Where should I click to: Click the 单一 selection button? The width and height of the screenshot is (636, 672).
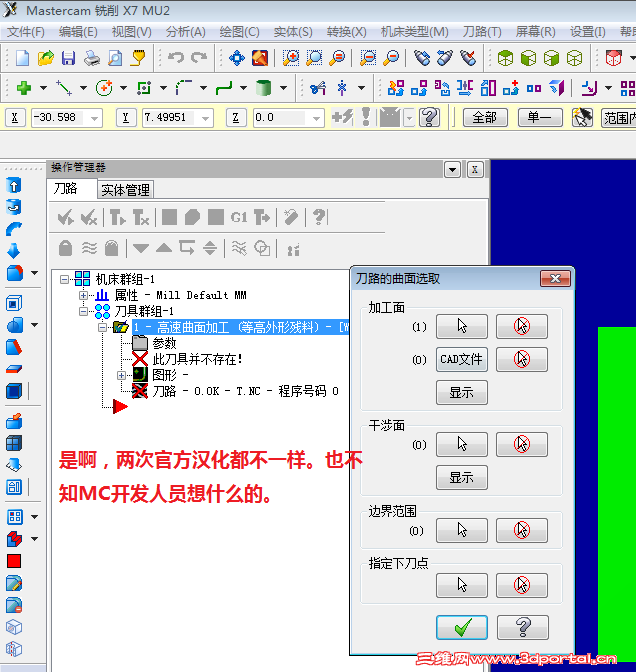540,117
